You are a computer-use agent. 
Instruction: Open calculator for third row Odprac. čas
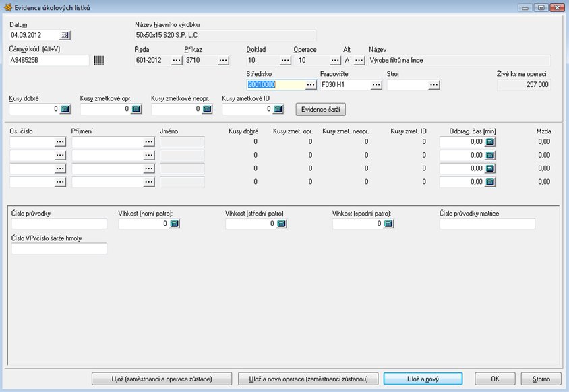point(490,168)
